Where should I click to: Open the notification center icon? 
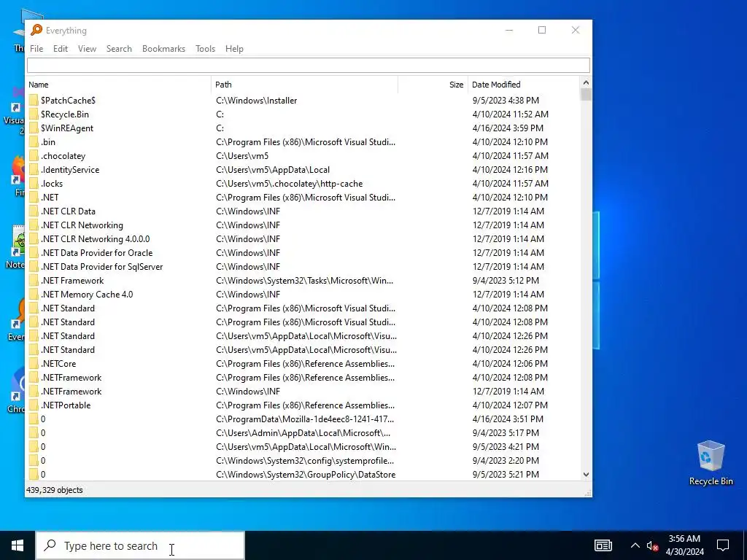click(x=723, y=545)
